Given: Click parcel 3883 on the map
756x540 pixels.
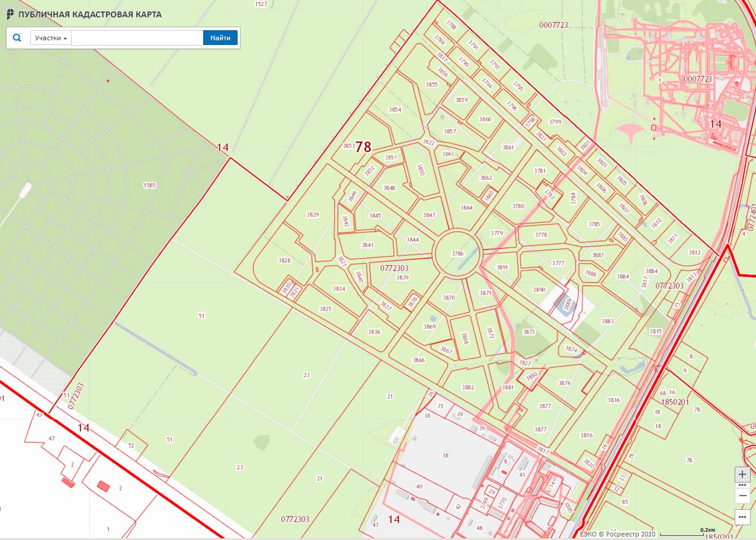Looking at the screenshot, I should point(607,322).
